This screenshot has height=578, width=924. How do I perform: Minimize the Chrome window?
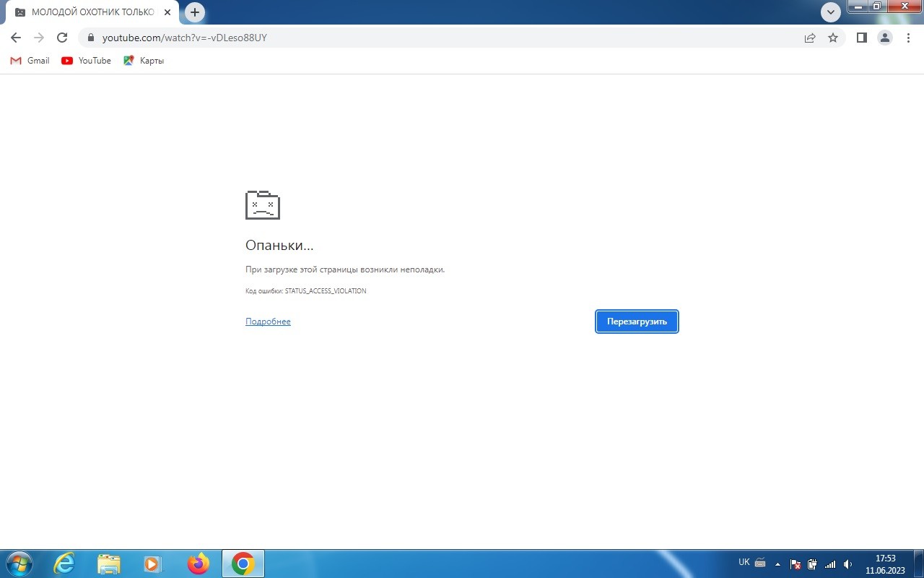pyautogui.click(x=857, y=7)
